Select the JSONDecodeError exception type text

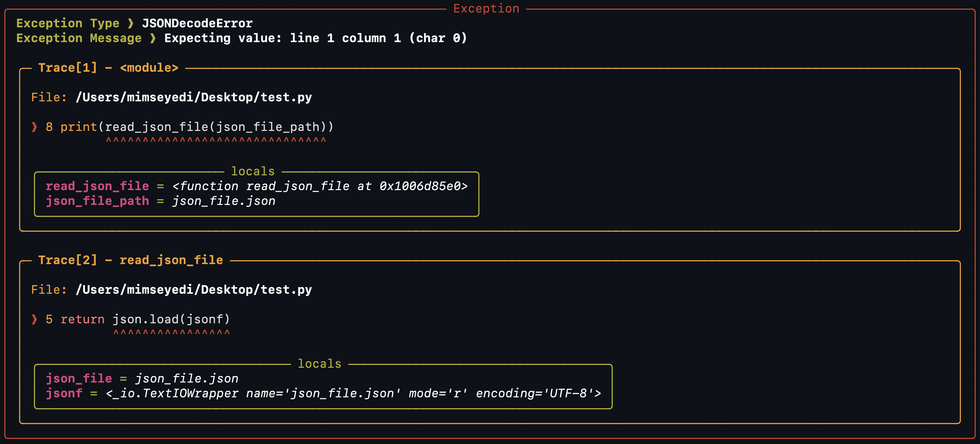coord(197,24)
